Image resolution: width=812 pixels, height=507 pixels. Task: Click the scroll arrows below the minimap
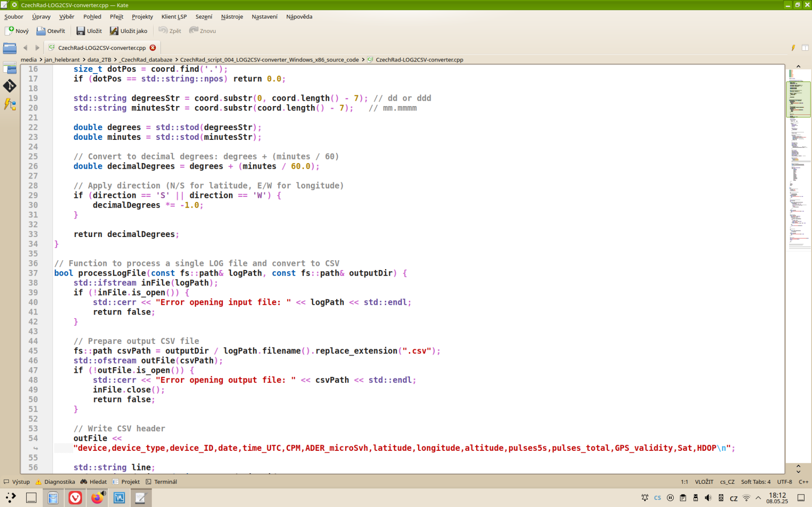pos(798,469)
